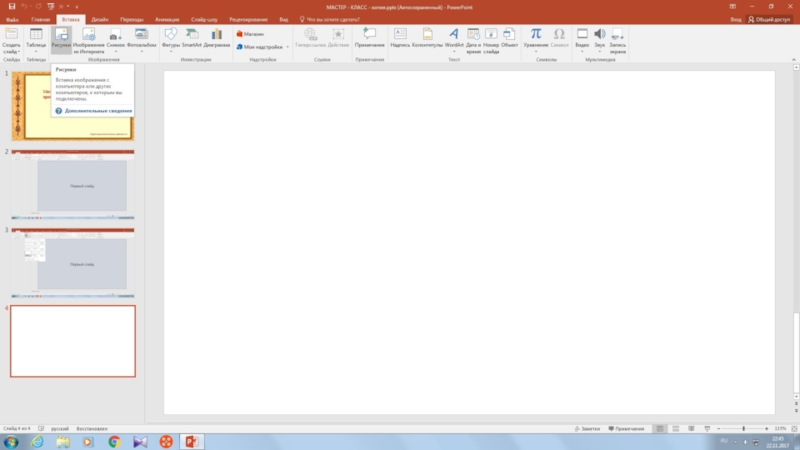Expand the Фигуры (Shapes) dropdown
Viewport: 800px width, 450px height.
click(170, 39)
